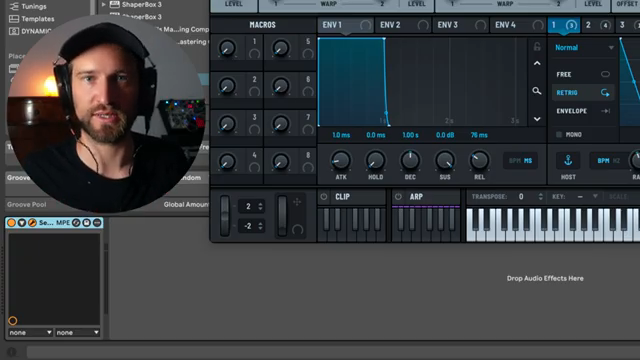Click the Groove Pool header
The height and width of the screenshot is (360, 640).
tap(27, 204)
